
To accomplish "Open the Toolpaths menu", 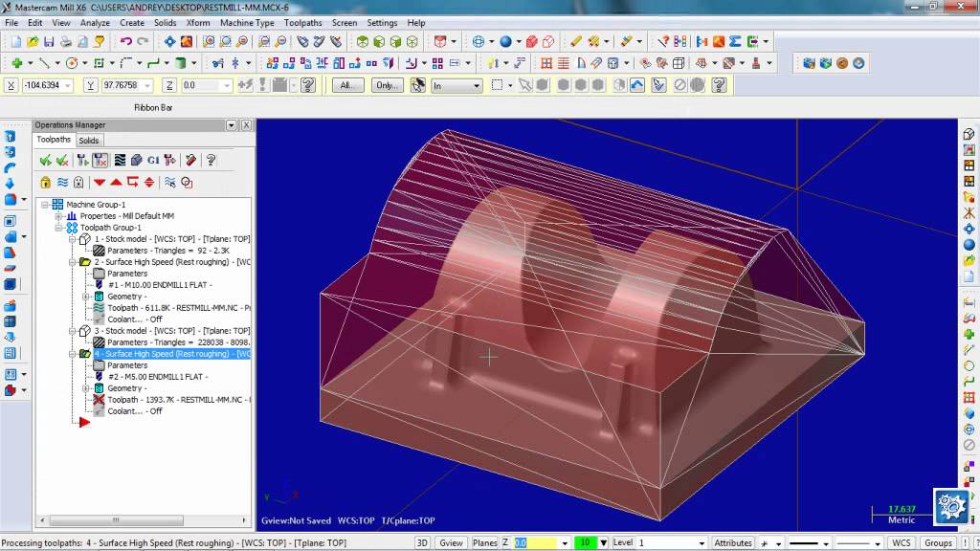I will [x=303, y=23].
